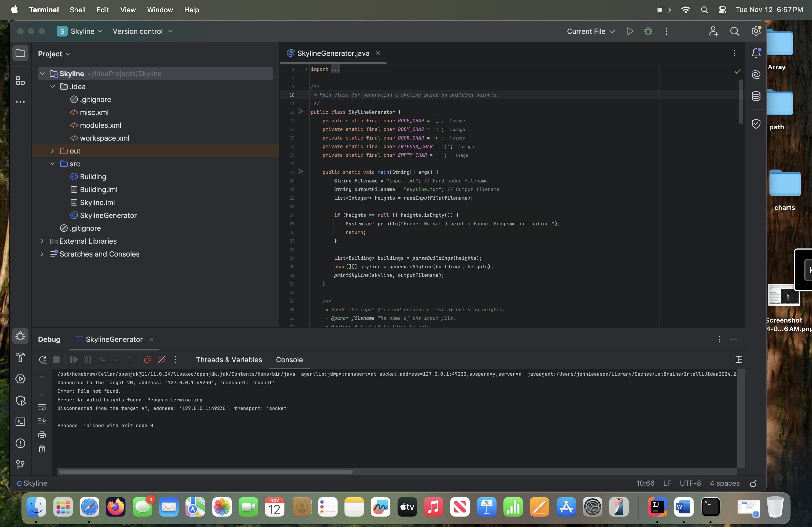
Task: Open the Notifications bell icon
Action: (x=756, y=53)
